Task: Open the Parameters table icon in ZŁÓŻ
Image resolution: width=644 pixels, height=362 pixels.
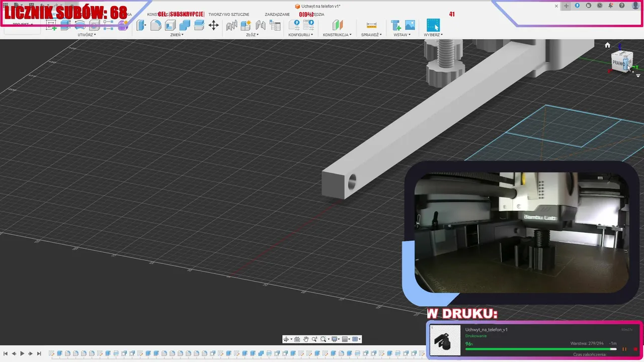Action: tap(275, 25)
